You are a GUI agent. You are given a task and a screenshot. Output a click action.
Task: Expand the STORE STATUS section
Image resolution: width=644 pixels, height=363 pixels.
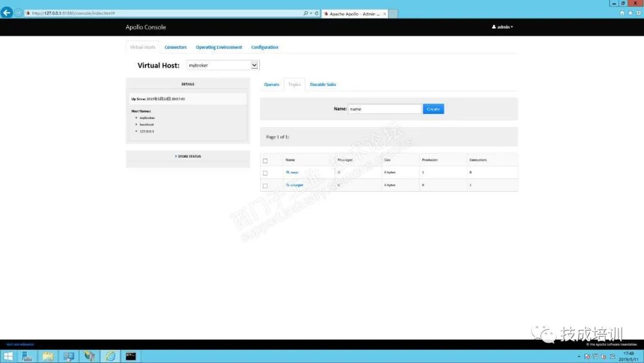click(188, 156)
